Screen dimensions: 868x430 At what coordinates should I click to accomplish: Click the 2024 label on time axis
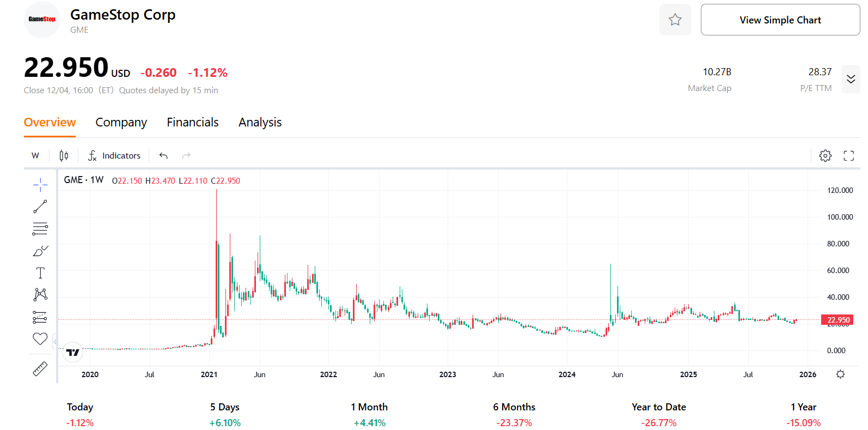[567, 374]
